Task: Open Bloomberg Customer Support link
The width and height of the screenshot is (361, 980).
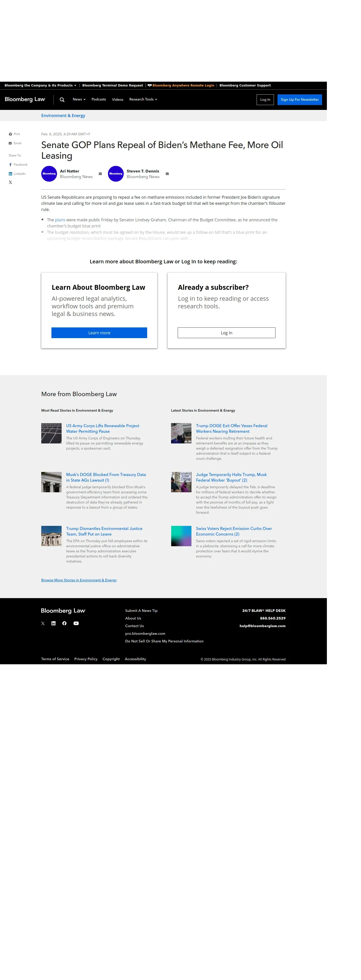Action: pyautogui.click(x=245, y=85)
